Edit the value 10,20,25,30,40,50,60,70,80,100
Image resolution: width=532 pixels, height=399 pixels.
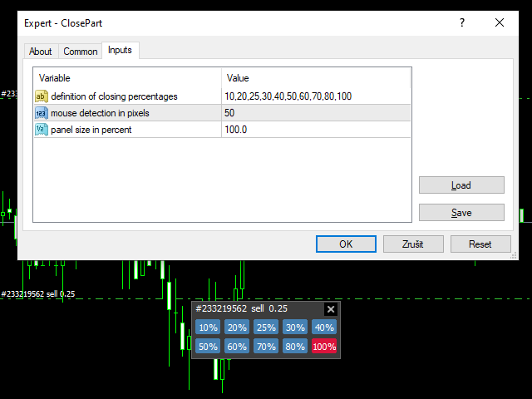point(316,96)
